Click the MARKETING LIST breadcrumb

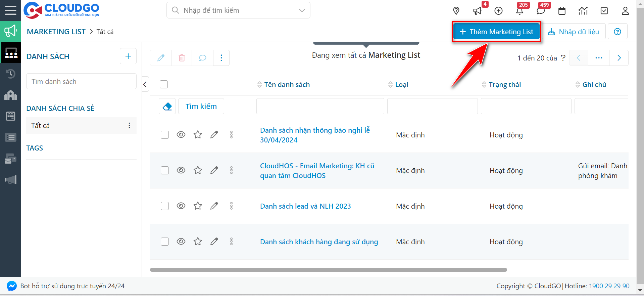coord(56,32)
